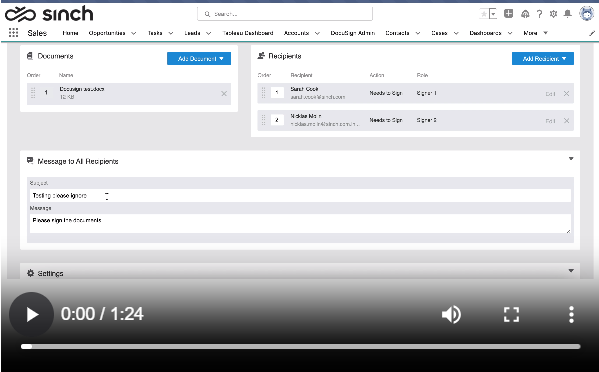Click the Subject input field
The image size is (599, 372).
pyautogui.click(x=300, y=196)
